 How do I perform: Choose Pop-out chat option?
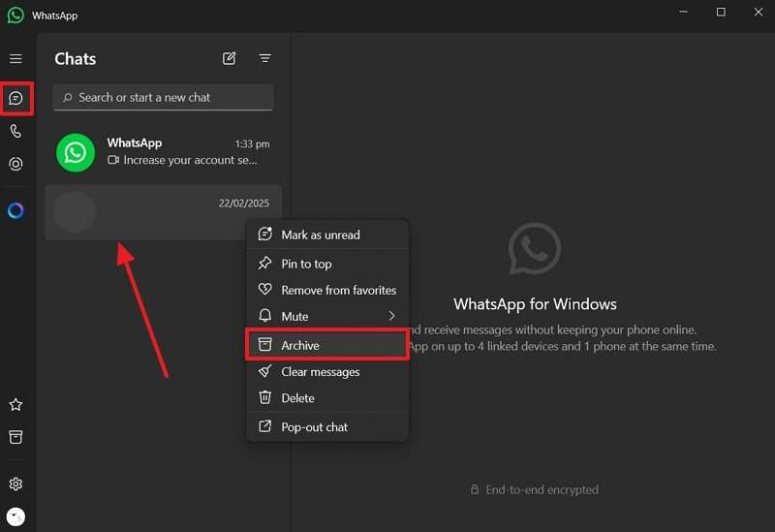point(314,427)
